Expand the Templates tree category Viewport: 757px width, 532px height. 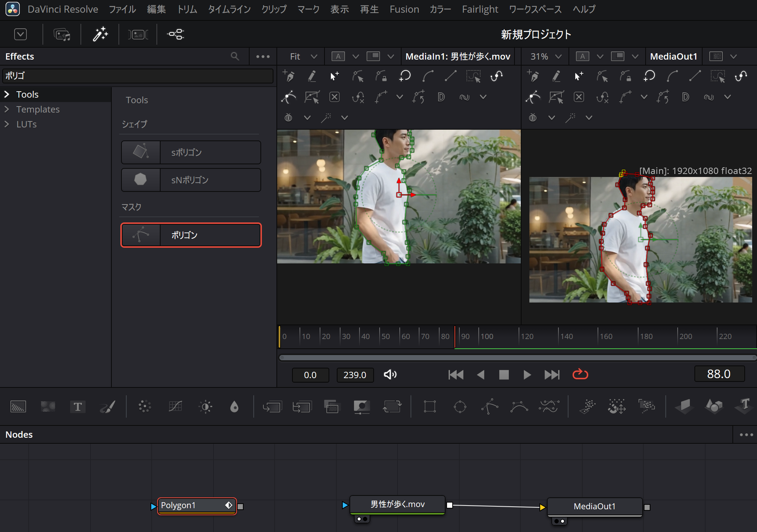(7, 109)
